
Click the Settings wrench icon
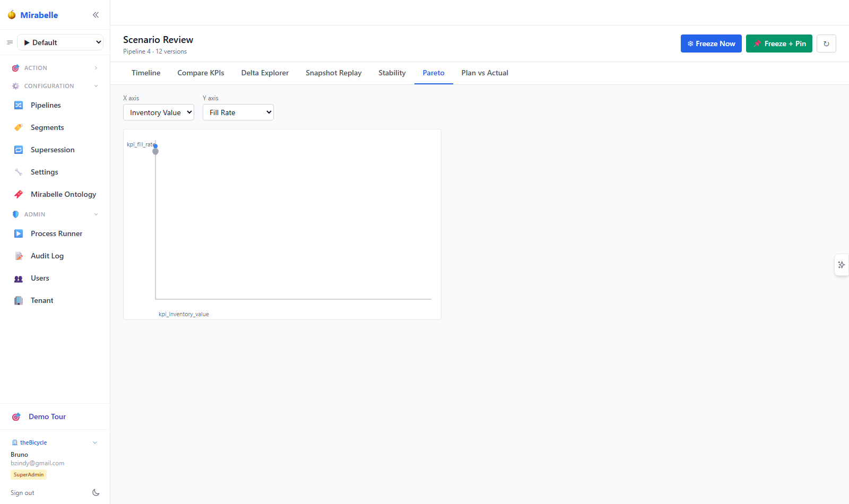(x=19, y=172)
